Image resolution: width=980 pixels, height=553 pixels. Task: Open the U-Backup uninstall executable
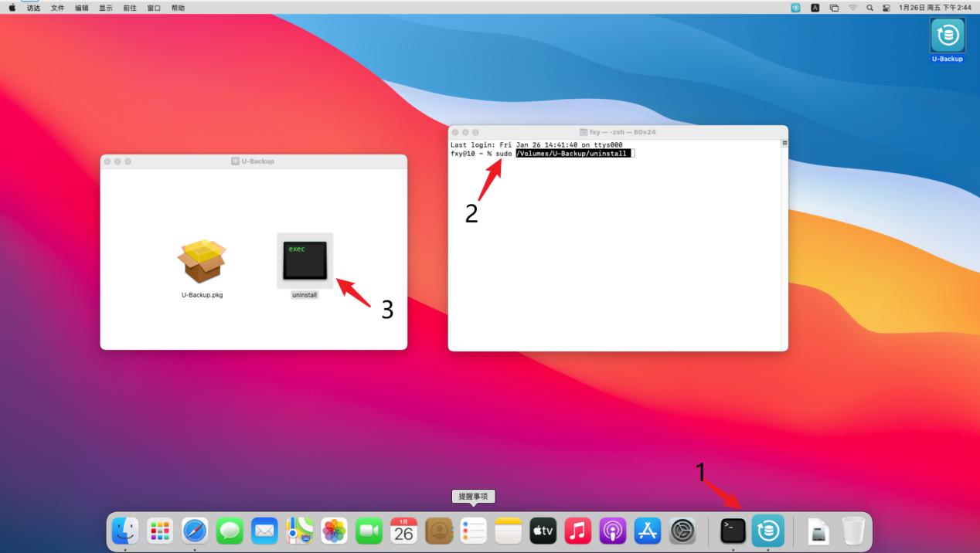(303, 260)
